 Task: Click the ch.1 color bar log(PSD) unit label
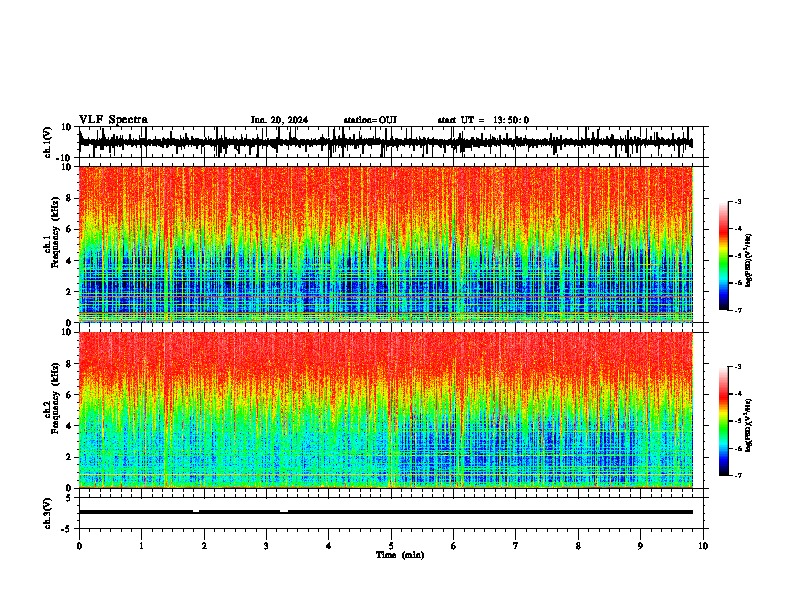(x=749, y=260)
